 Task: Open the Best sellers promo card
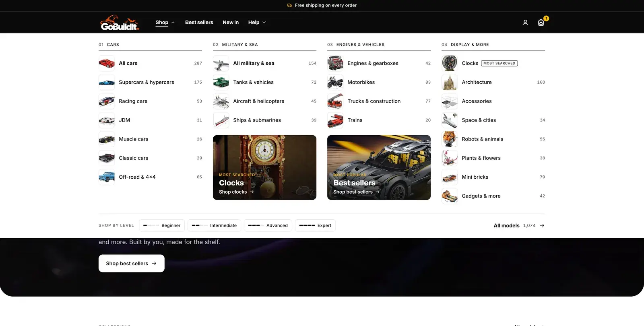pyautogui.click(x=379, y=167)
